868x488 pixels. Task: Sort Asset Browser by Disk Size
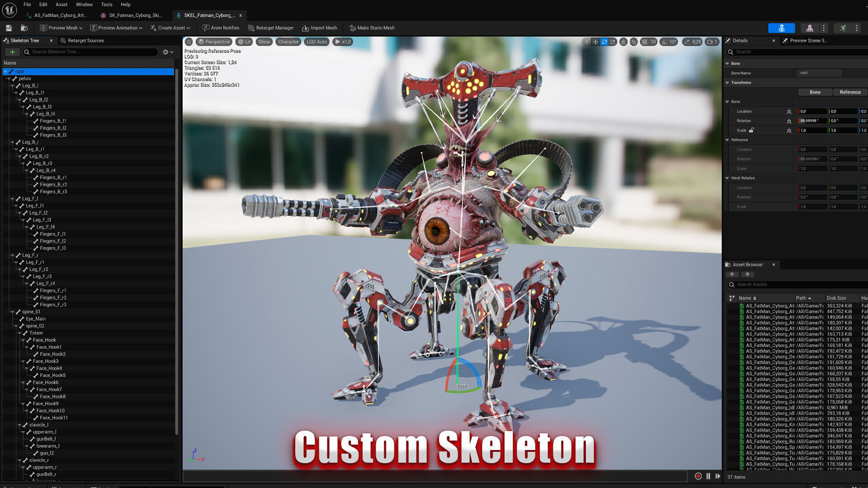tap(836, 298)
